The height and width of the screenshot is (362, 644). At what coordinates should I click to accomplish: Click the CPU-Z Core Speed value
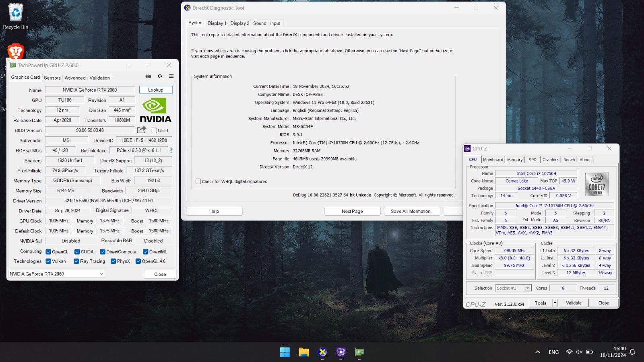click(x=514, y=251)
